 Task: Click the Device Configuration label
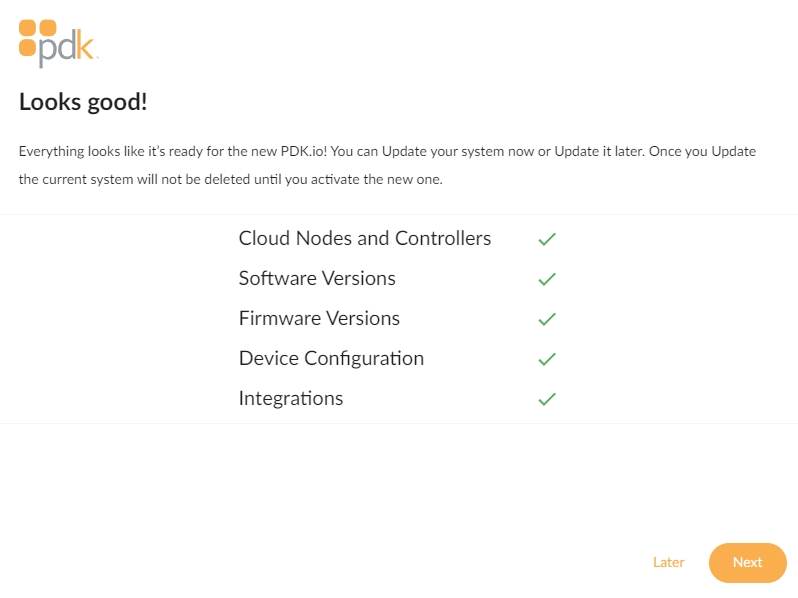(331, 358)
